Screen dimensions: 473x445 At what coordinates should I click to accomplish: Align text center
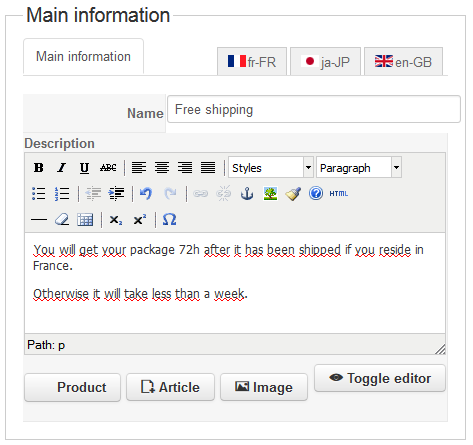[x=162, y=167]
